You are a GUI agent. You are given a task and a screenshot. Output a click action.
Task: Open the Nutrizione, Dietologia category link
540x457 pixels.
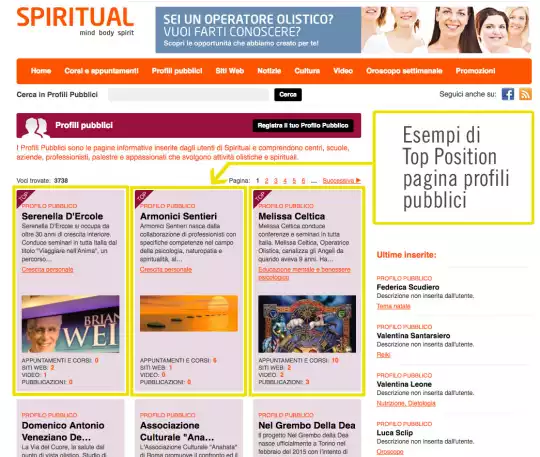point(406,403)
